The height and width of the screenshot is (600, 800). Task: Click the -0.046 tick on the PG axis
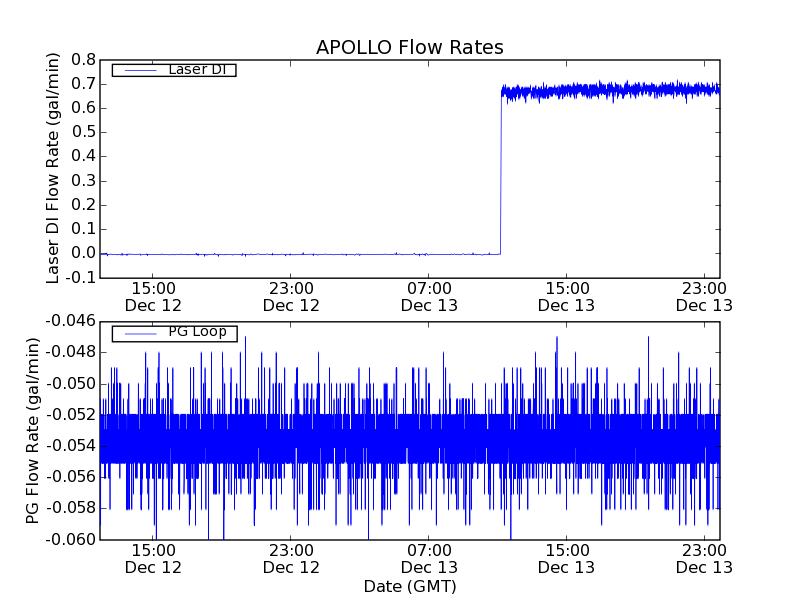(x=68, y=321)
